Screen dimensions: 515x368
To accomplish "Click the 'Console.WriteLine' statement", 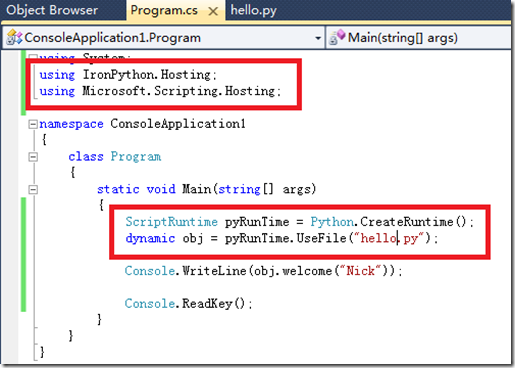I will pyautogui.click(x=263, y=271).
